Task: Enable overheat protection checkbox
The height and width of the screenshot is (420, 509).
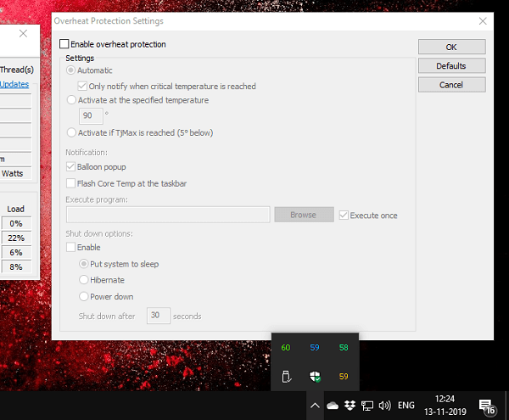Action: (64, 44)
